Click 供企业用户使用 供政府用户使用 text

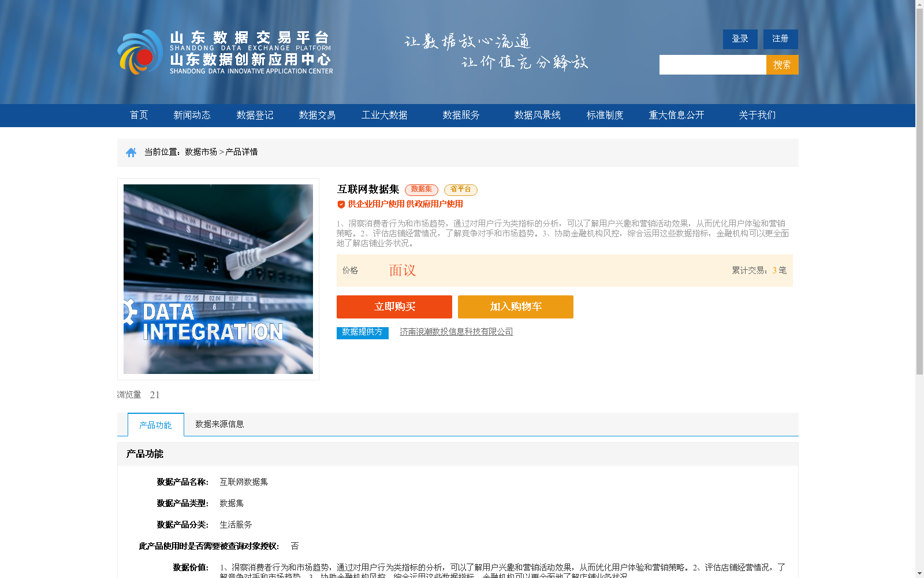[x=405, y=204]
